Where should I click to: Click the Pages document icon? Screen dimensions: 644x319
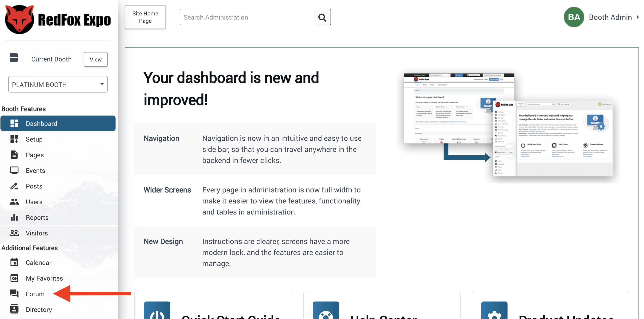tap(14, 155)
